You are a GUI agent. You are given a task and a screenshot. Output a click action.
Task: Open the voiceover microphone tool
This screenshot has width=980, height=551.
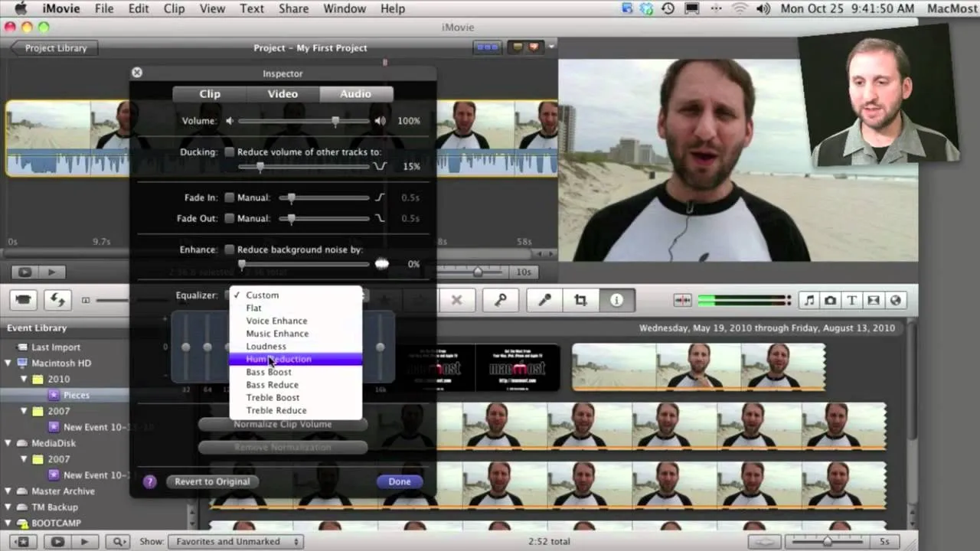click(544, 300)
